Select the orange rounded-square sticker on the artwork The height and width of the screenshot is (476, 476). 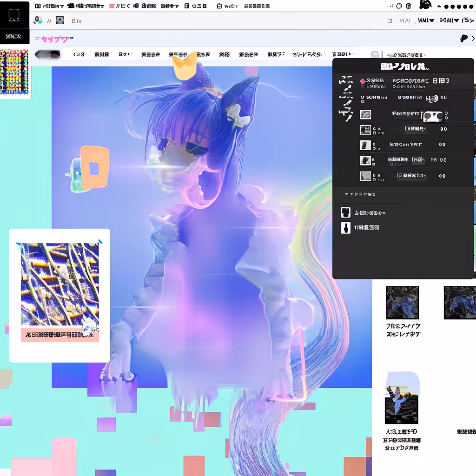(x=95, y=167)
